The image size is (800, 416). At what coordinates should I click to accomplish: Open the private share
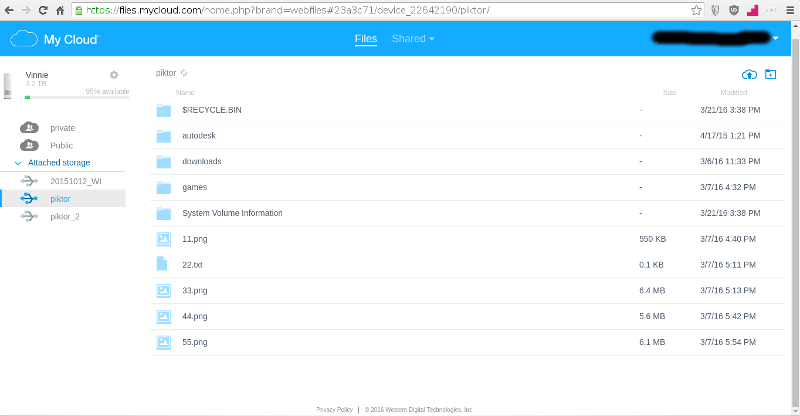[x=62, y=128]
